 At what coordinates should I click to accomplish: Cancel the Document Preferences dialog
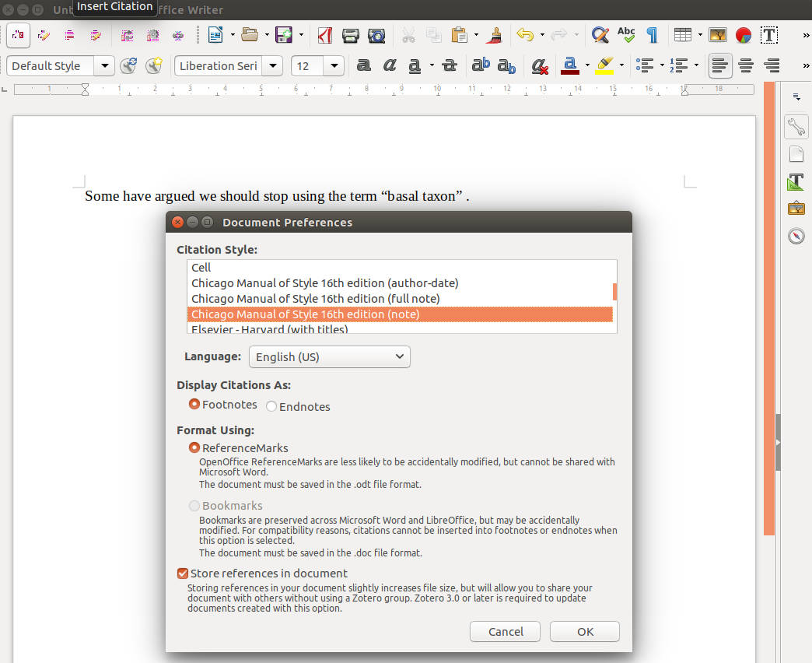point(505,631)
